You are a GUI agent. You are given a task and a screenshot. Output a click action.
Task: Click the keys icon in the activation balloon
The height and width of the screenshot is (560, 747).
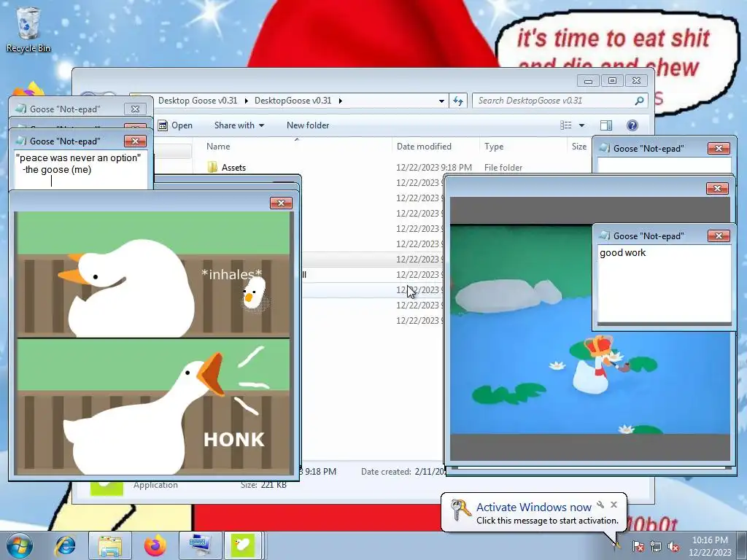pyautogui.click(x=460, y=510)
